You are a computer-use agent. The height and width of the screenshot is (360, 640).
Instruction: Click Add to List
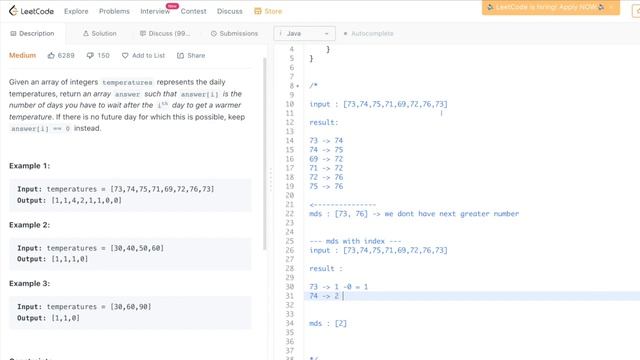(143, 56)
